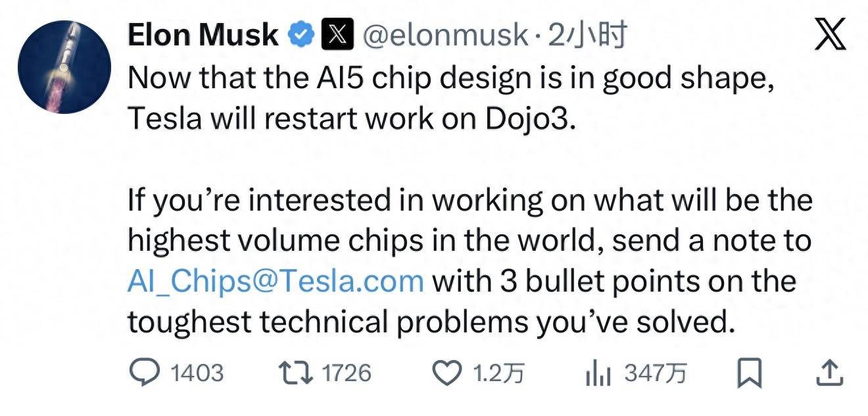The image size is (868, 416).
Task: Click the share upload icon
Action: pyautogui.click(x=829, y=374)
